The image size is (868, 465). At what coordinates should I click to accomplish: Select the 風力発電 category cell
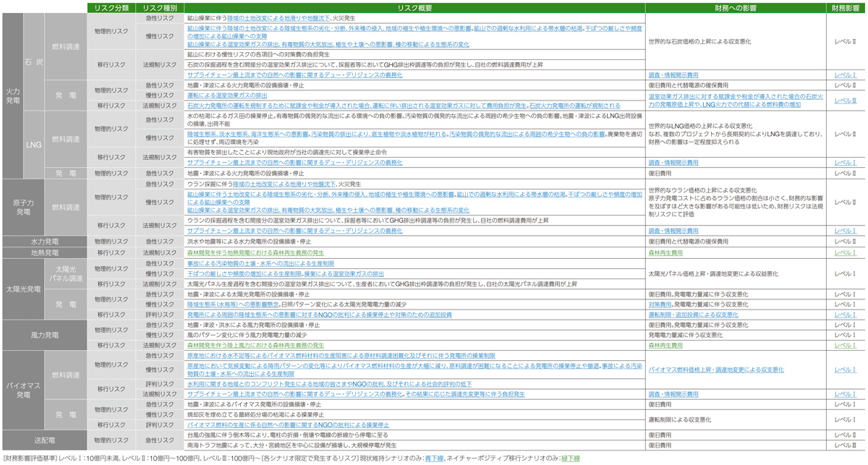[45, 336]
